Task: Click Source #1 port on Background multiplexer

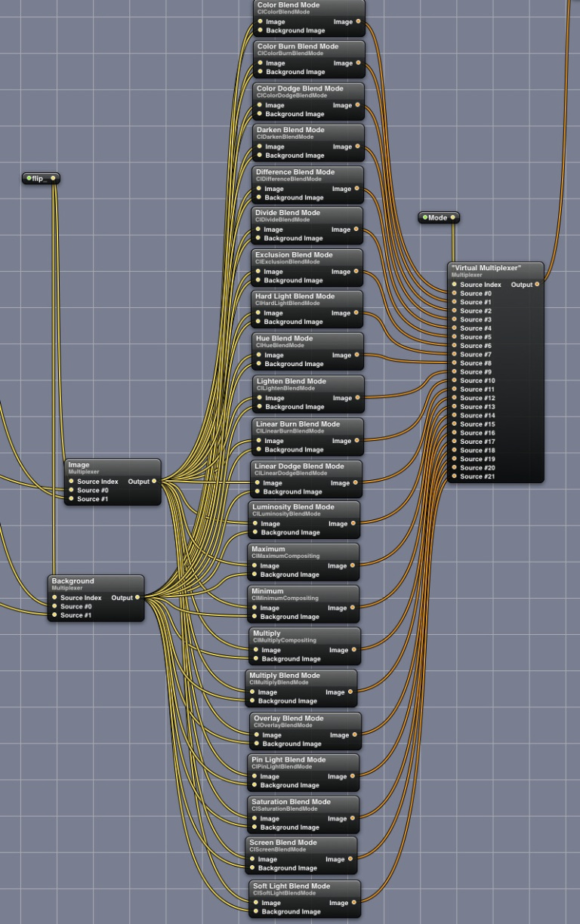Action: [x=54, y=615]
